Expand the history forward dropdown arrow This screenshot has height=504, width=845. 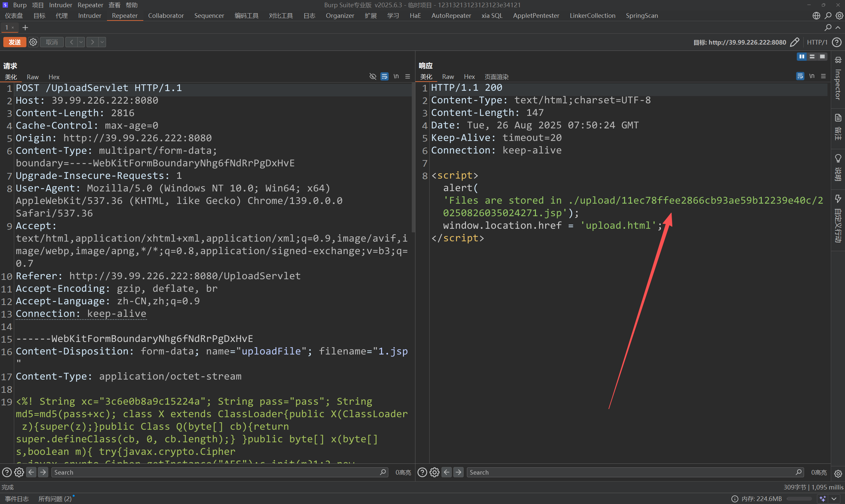tap(102, 42)
